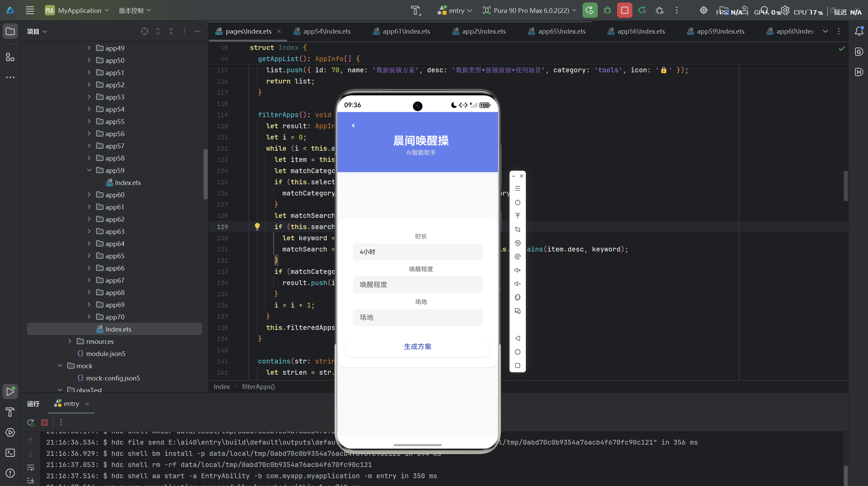
Task: Stop the running app with red square
Action: (x=625, y=10)
